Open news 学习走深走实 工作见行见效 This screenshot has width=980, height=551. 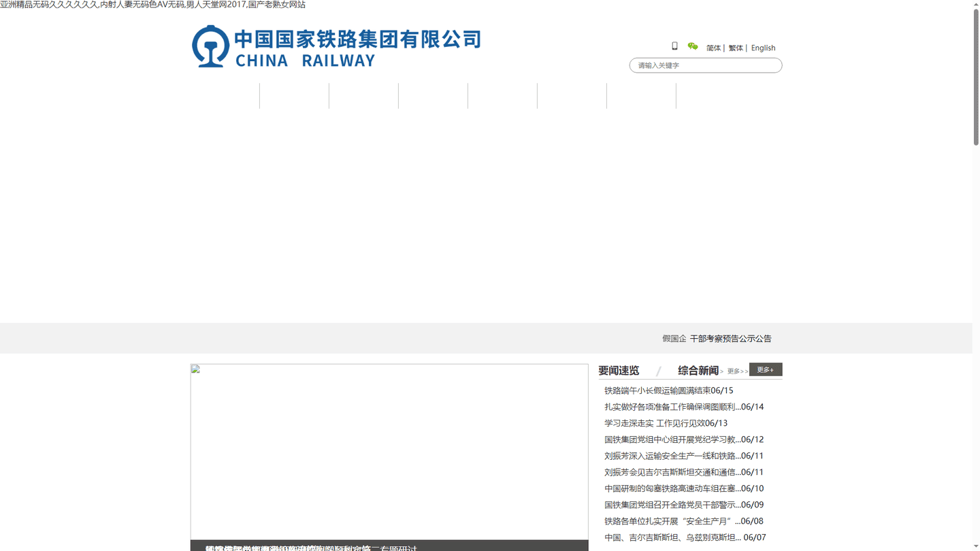pyautogui.click(x=655, y=423)
